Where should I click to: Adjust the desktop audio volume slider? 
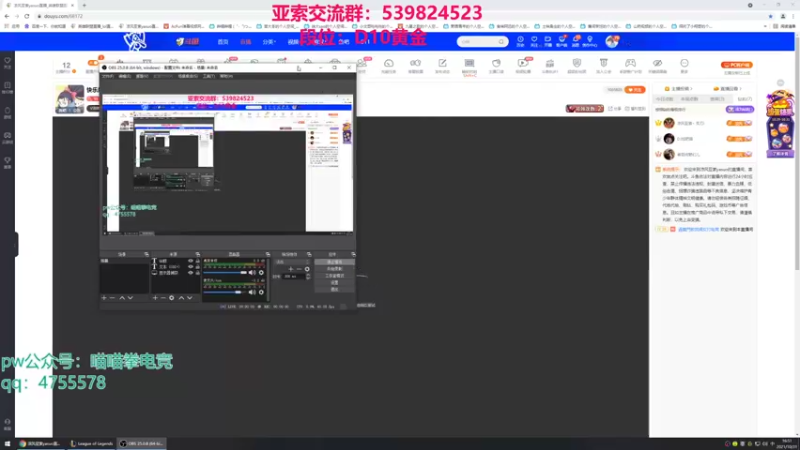(225, 272)
